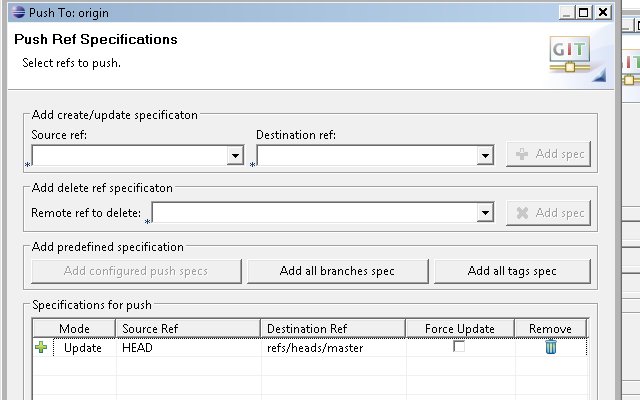
Task: Click the gray X icon on delete Add spec
Action: [x=522, y=213]
